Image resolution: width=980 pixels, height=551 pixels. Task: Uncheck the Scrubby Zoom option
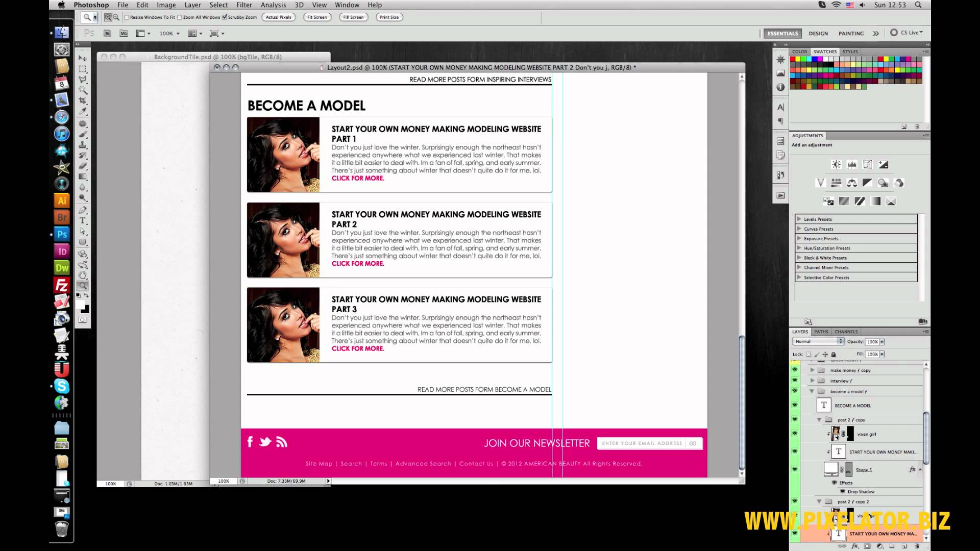point(225,17)
